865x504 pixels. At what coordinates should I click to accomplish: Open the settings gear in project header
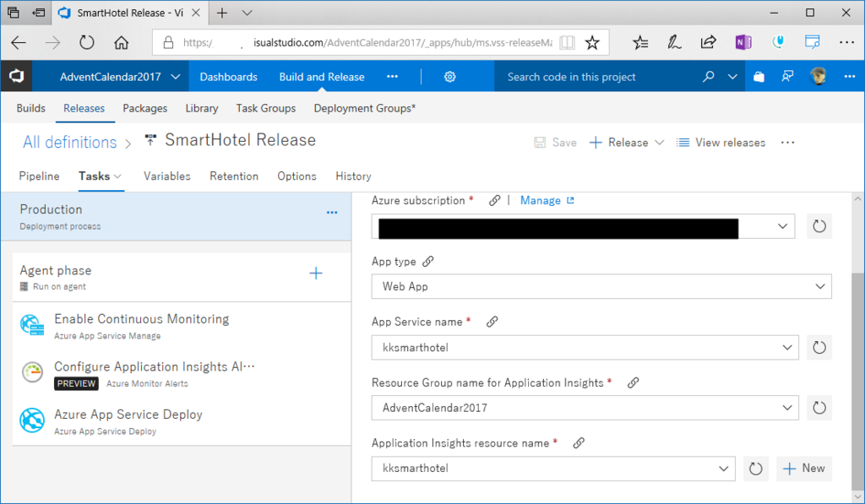coord(449,77)
